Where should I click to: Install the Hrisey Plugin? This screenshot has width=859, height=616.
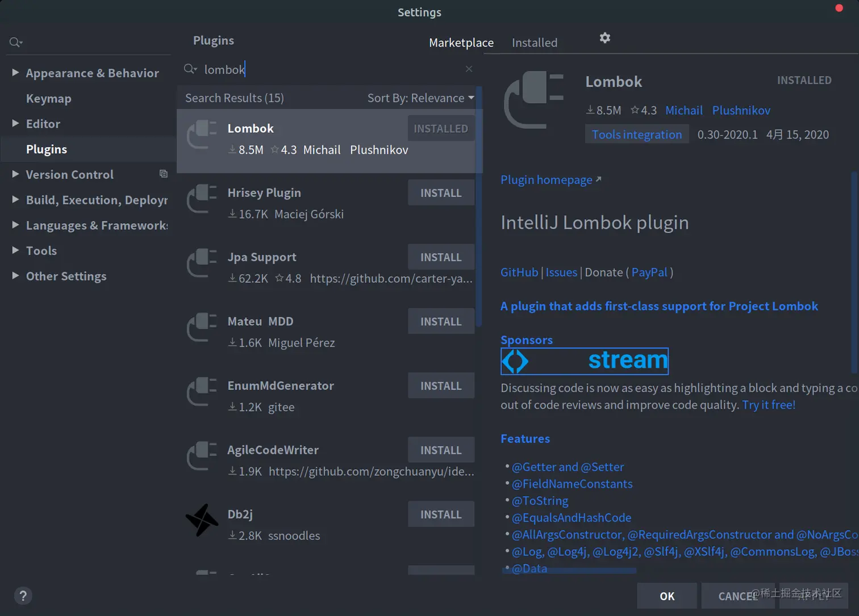441,193
